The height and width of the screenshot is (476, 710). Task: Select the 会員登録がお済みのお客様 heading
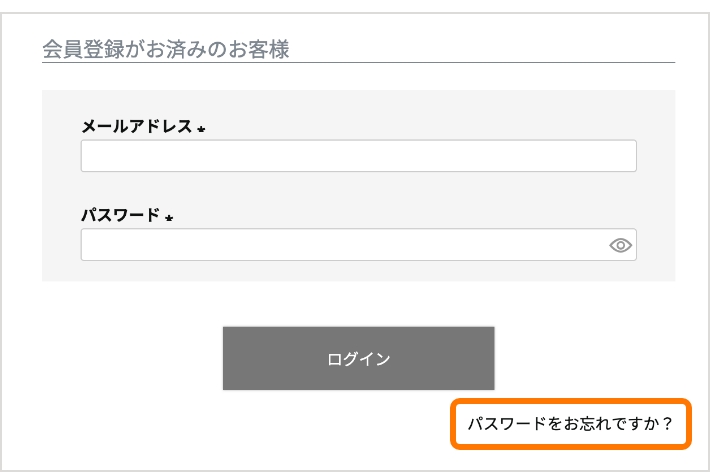(x=166, y=49)
